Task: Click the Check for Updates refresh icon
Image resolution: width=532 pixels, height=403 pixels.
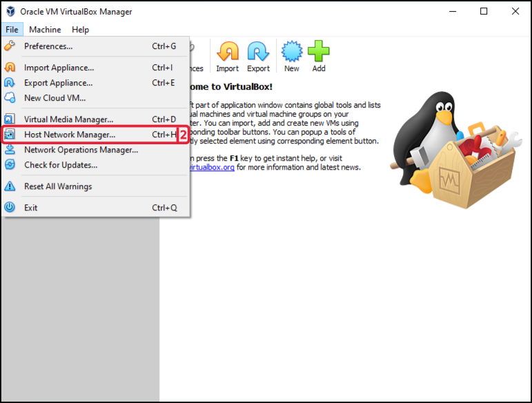Action: [x=10, y=164]
